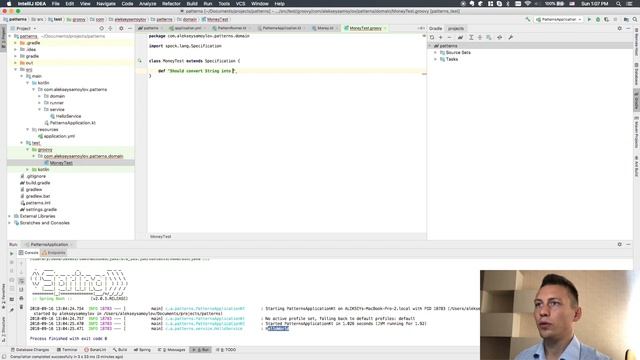Open Gradle panel gear options
Screen dimensions: 640x360
click(620, 28)
